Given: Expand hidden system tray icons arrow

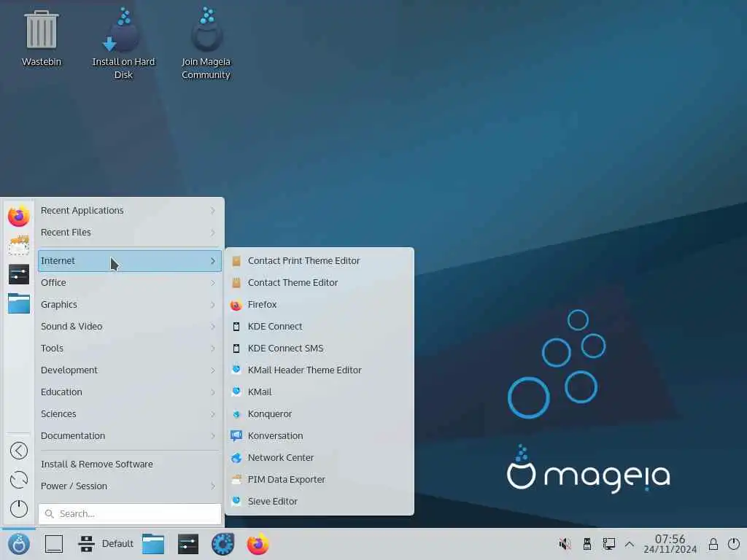Looking at the screenshot, I should 630,544.
